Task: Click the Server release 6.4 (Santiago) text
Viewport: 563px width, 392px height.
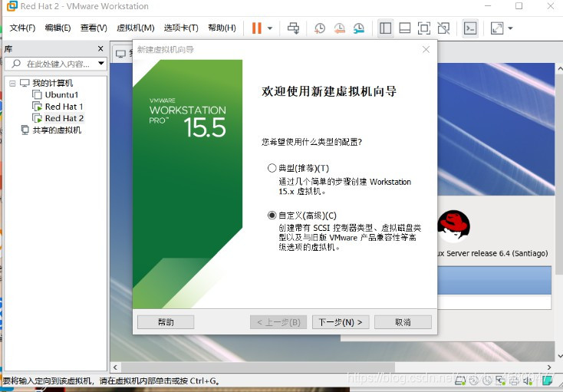Action: click(x=497, y=253)
